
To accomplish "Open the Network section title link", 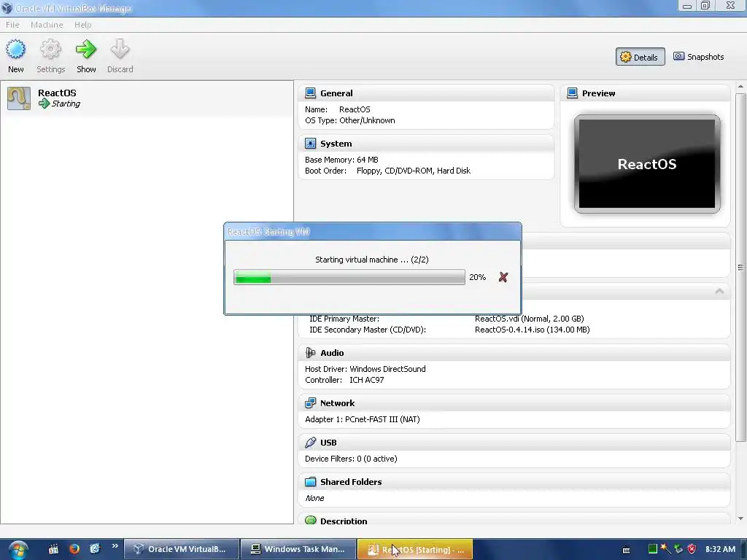I will pos(337,403).
